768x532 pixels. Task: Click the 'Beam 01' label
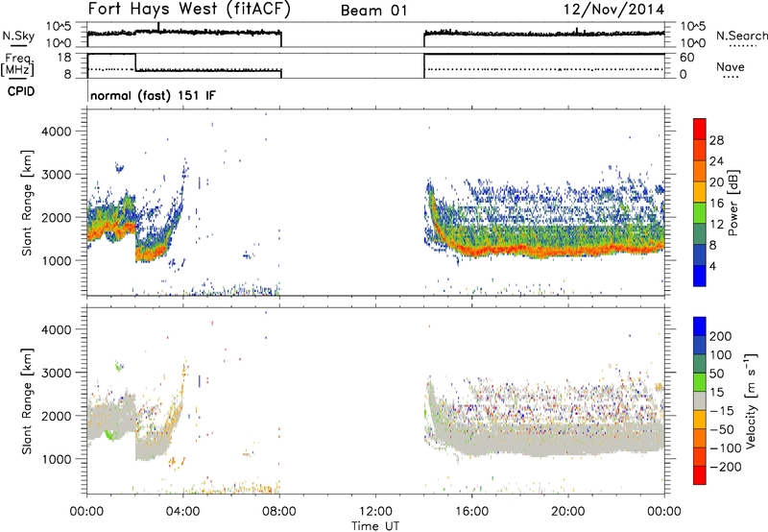click(374, 11)
